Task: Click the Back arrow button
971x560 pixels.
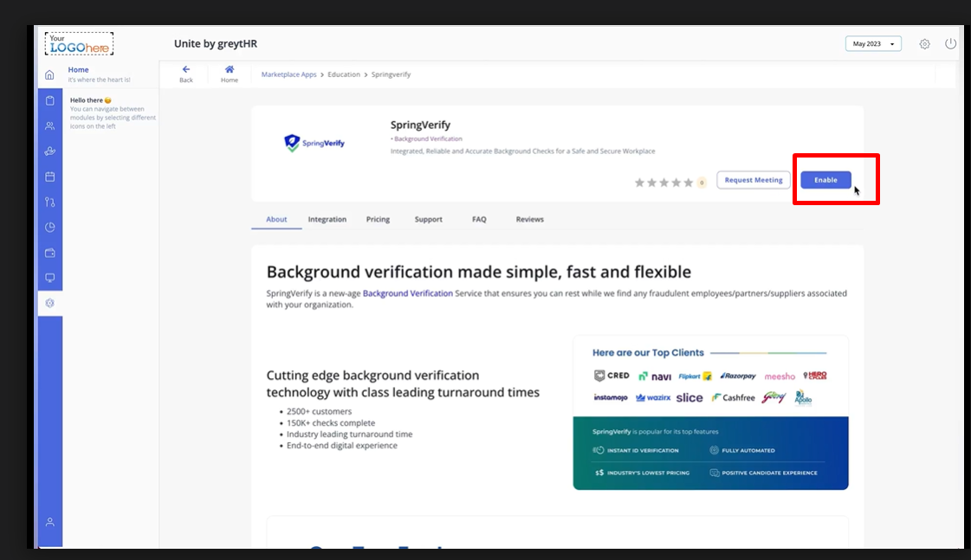Action: 186,74
